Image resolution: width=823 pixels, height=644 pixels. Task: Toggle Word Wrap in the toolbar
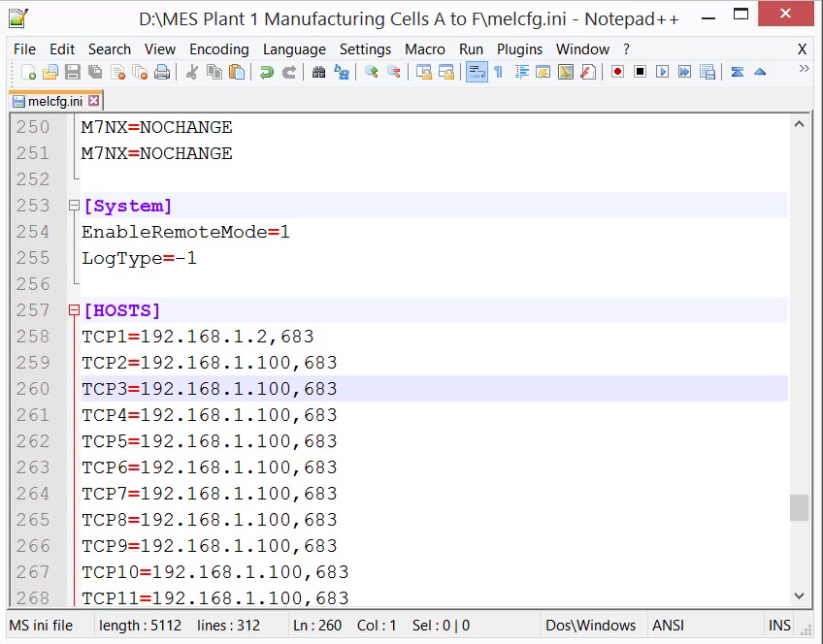coord(477,72)
